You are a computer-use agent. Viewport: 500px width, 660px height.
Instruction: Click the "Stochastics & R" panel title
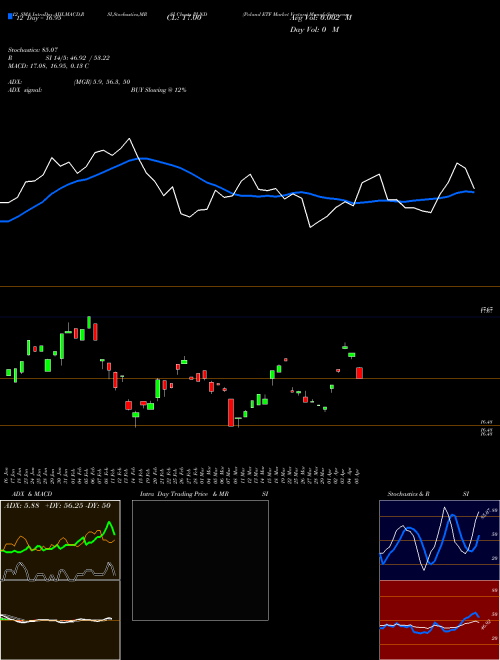point(409,494)
